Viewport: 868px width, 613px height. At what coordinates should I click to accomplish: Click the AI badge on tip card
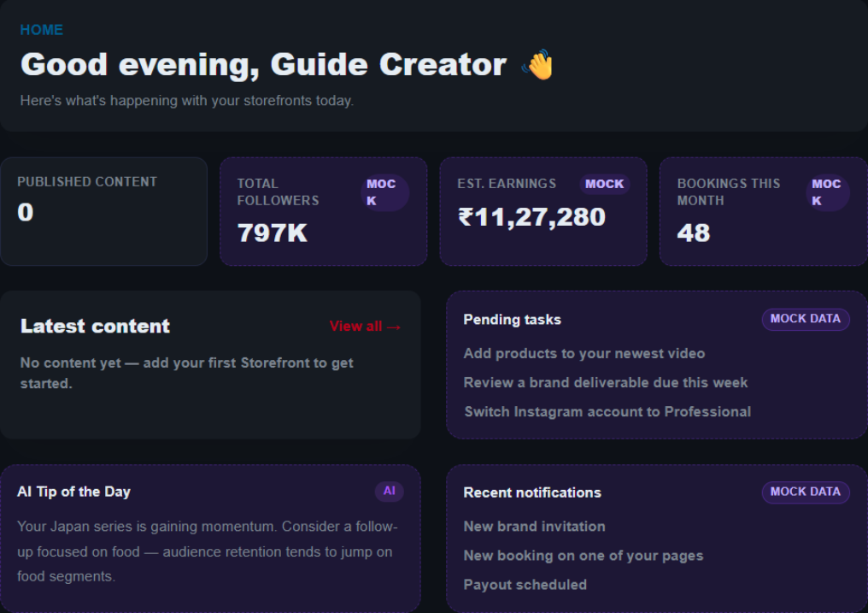pos(390,492)
